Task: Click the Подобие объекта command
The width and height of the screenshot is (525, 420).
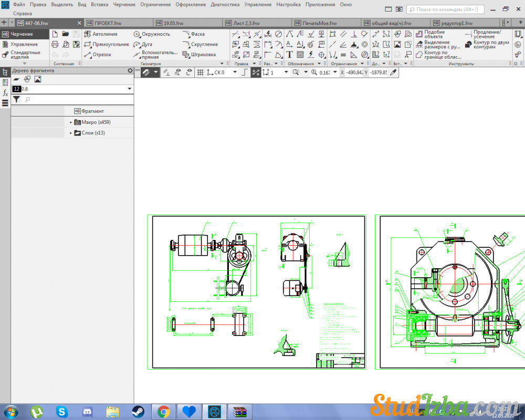Action: pos(434,34)
